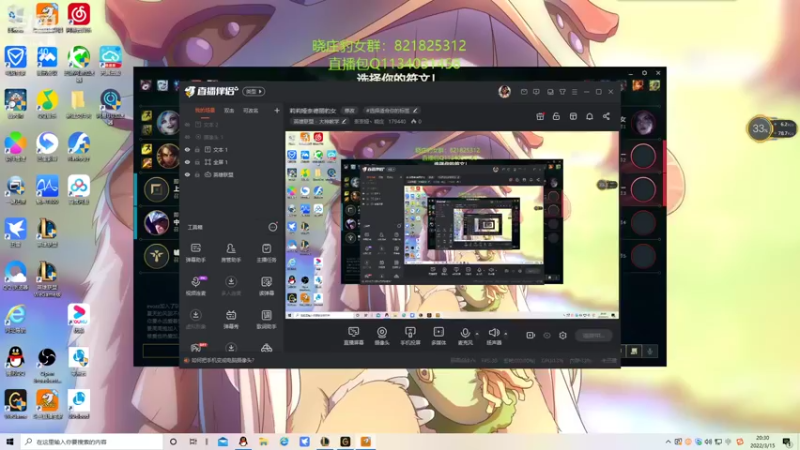Open the 读弹幕 tool
This screenshot has height=450, width=800.
click(266, 286)
